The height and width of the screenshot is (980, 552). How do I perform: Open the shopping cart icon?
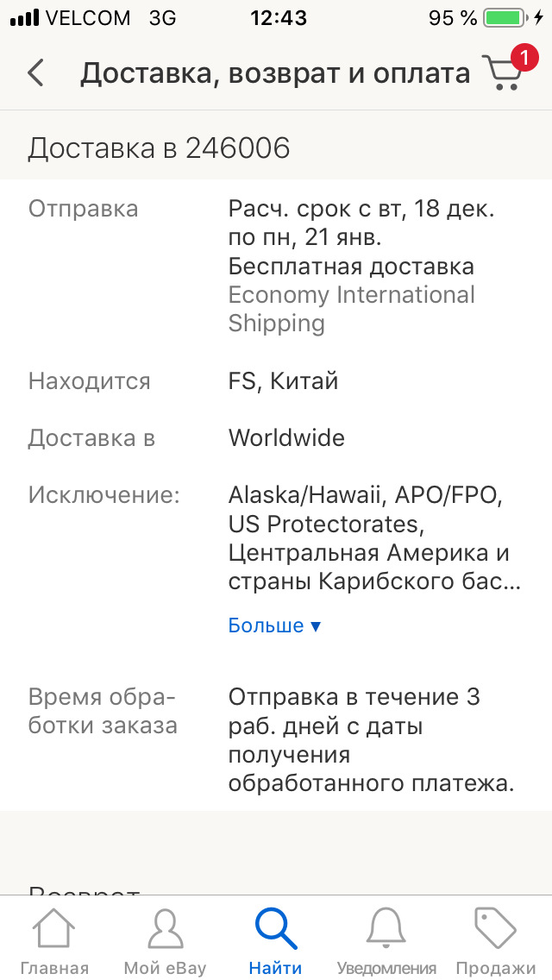pos(501,74)
